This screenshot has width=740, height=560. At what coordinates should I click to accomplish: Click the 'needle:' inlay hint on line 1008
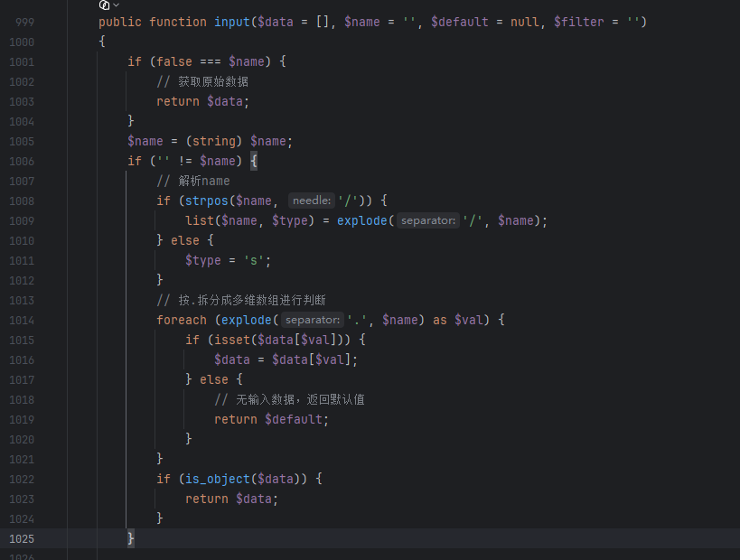click(x=312, y=201)
